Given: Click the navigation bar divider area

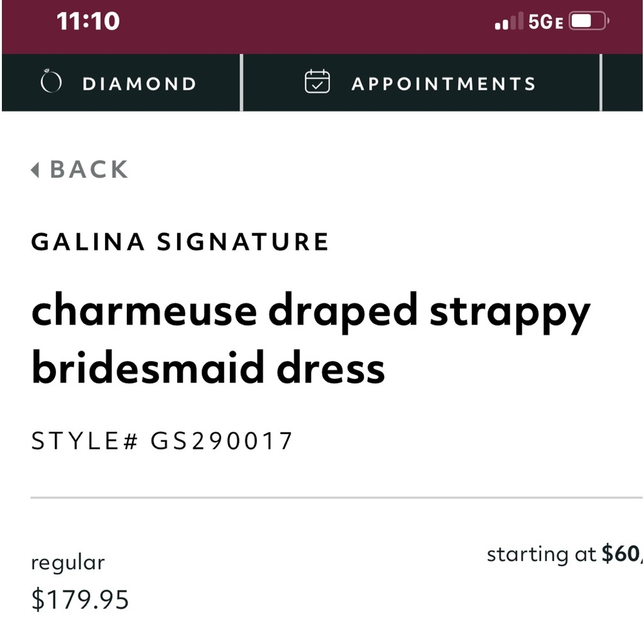Looking at the screenshot, I should 241,82.
